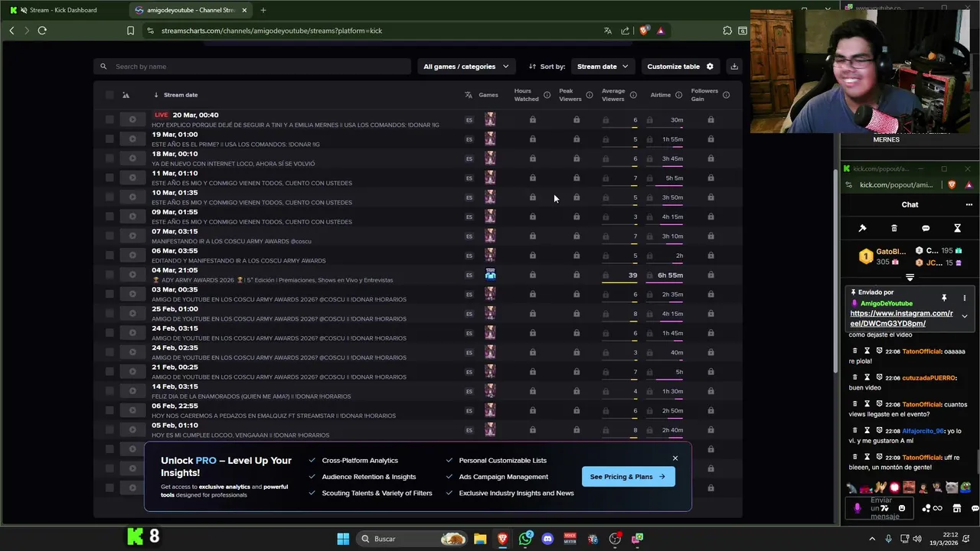This screenshot has height=551, width=980.
Task: Sort table by Stream date header
Action: coord(181,95)
